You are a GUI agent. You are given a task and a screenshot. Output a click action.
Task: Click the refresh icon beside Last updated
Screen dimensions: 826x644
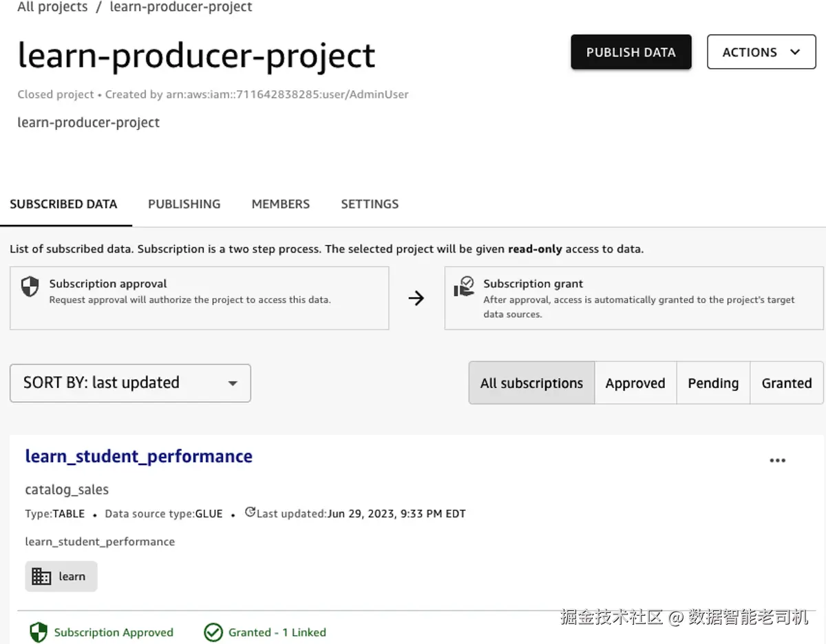click(x=250, y=513)
